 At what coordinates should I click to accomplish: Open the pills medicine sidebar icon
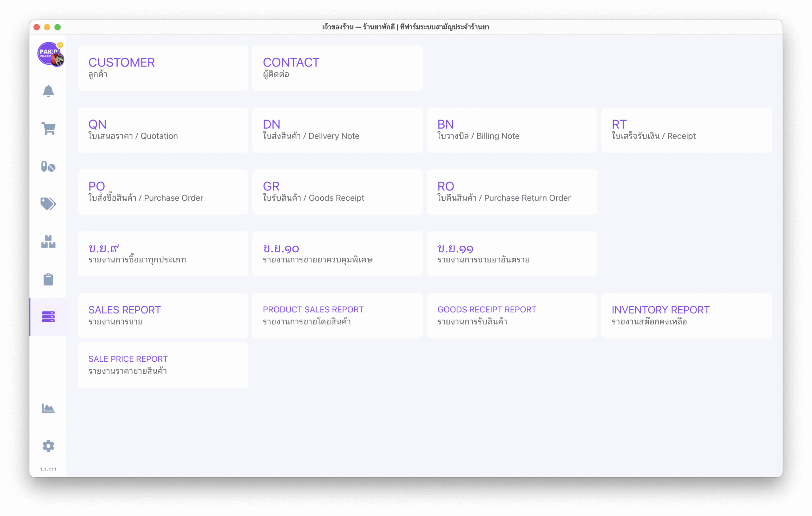tap(48, 166)
